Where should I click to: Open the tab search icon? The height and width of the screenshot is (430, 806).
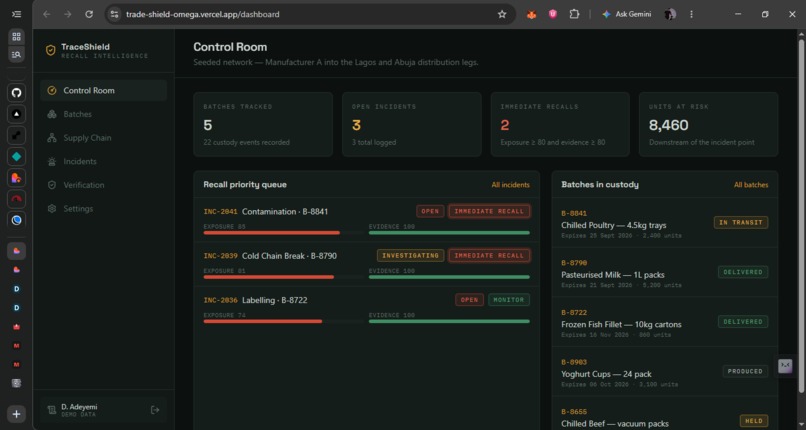pyautogui.click(x=16, y=54)
